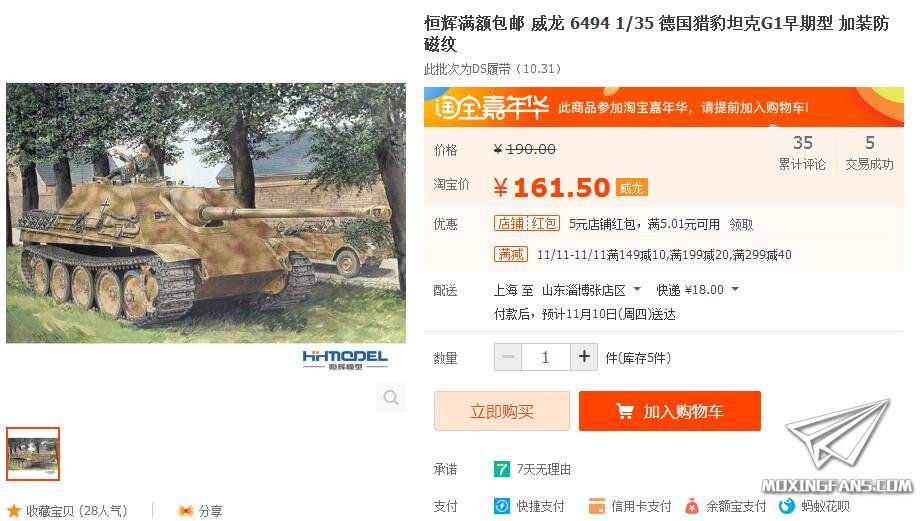
Task: Click the 淘宝嘉年华 promotional banner
Action: coord(663,107)
